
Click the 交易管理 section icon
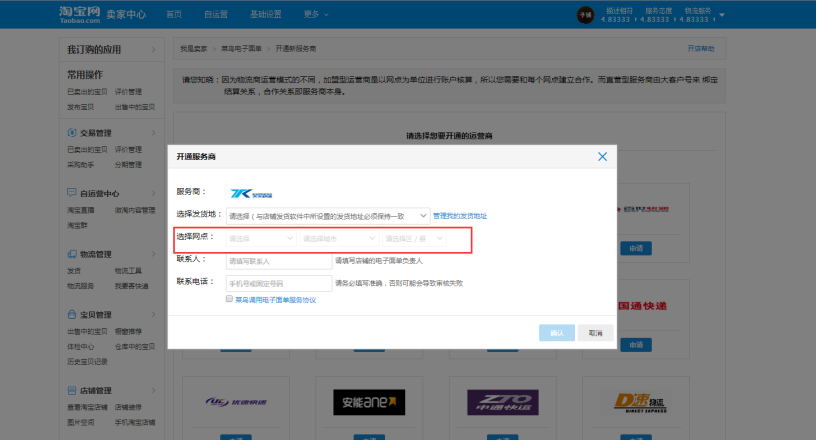tap(71, 133)
